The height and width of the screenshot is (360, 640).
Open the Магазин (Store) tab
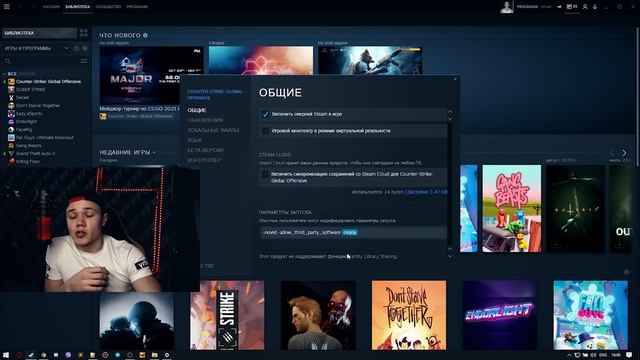point(51,7)
